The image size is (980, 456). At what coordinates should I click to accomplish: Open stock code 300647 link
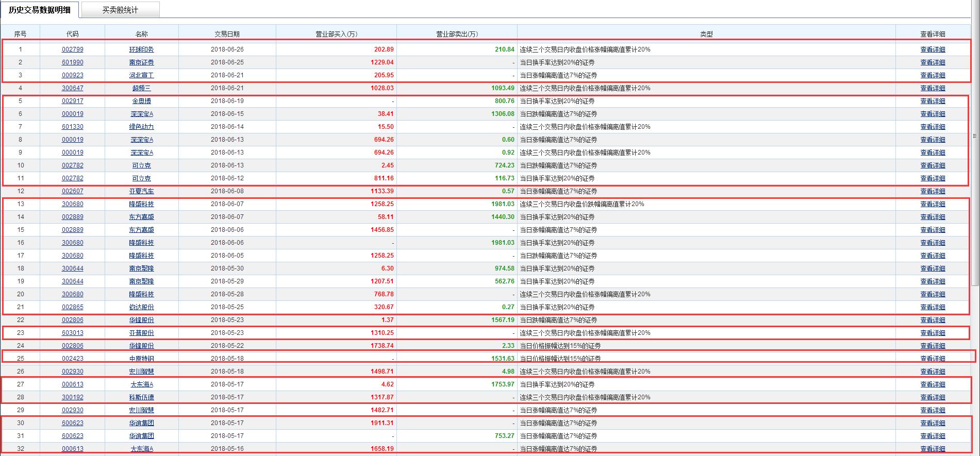(72, 88)
